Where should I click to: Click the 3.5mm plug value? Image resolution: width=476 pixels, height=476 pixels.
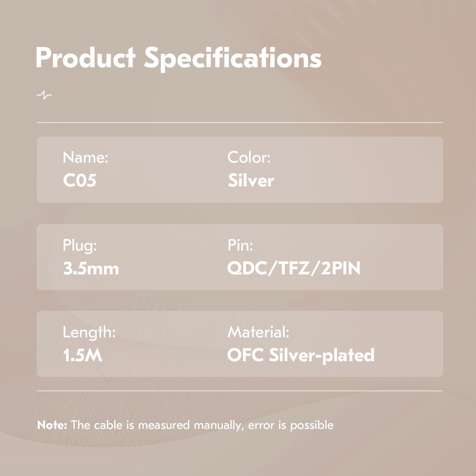[x=91, y=268]
